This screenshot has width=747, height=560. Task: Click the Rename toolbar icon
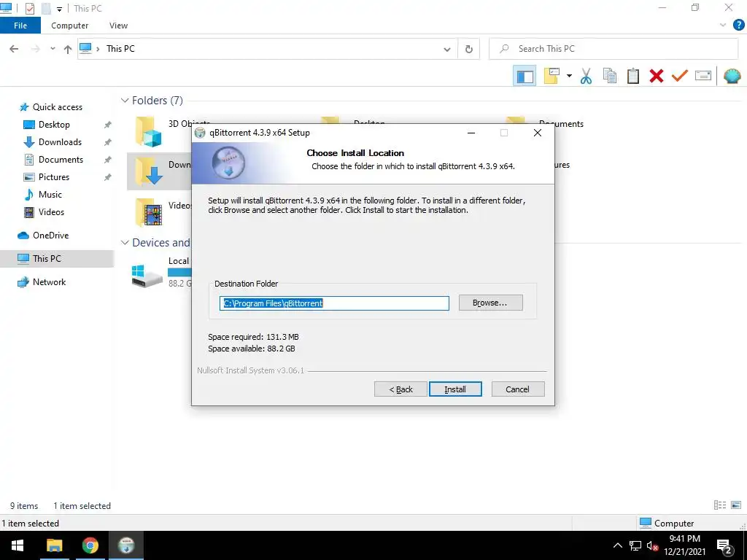703,76
